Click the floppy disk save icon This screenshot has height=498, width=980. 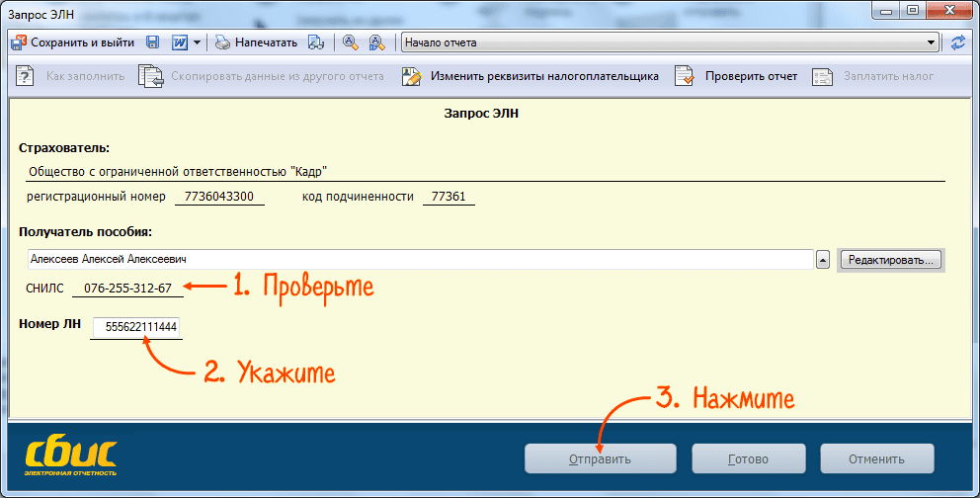coord(153,42)
